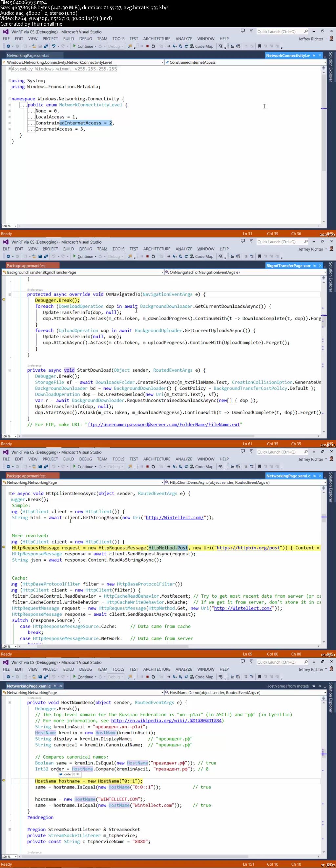
Task: Click the en.wikipedia.org/wiki link in HostNameDemo
Action: click(166, 721)
